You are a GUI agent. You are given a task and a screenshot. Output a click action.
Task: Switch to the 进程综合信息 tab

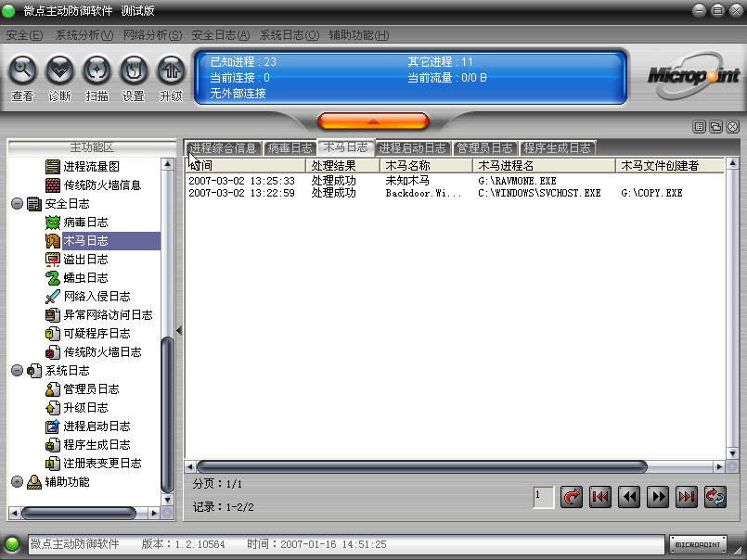coord(224,148)
